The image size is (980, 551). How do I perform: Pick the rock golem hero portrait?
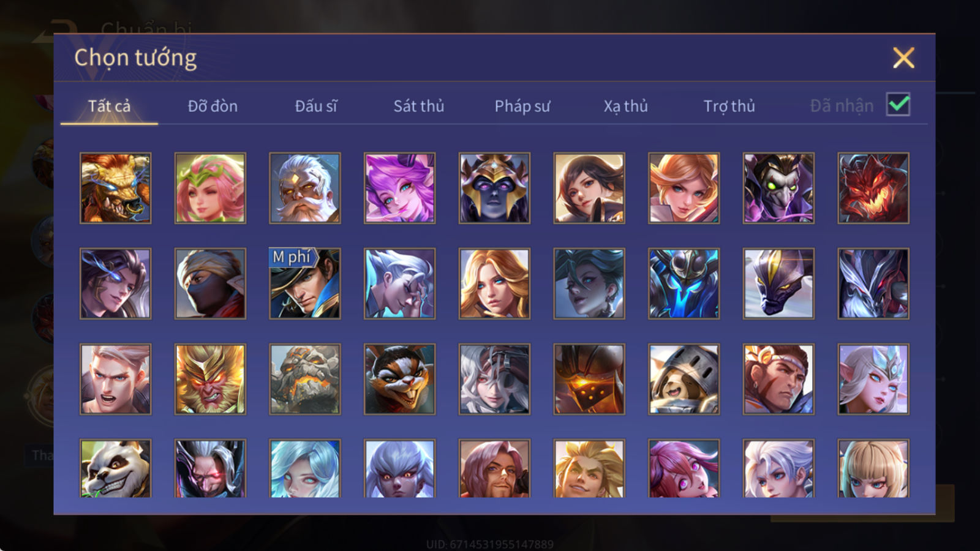305,379
